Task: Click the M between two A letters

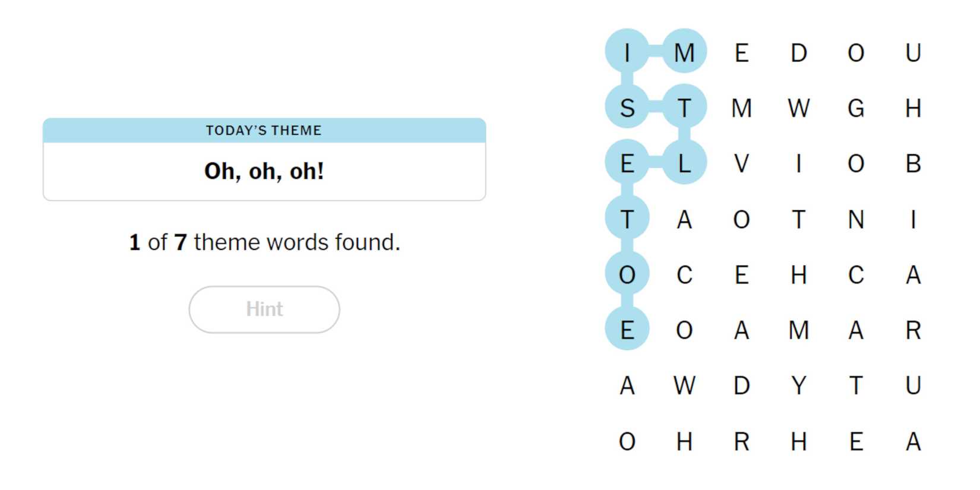Action: (799, 330)
